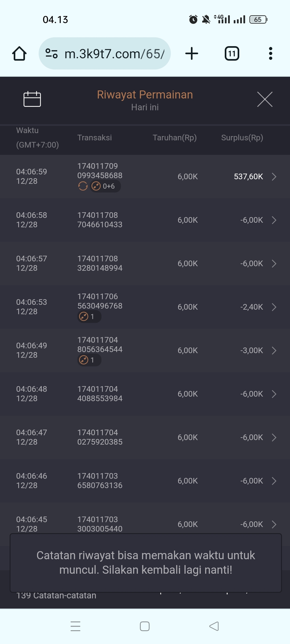Open the calendar date picker icon
Viewport: 290px width, 644px height.
(32, 99)
